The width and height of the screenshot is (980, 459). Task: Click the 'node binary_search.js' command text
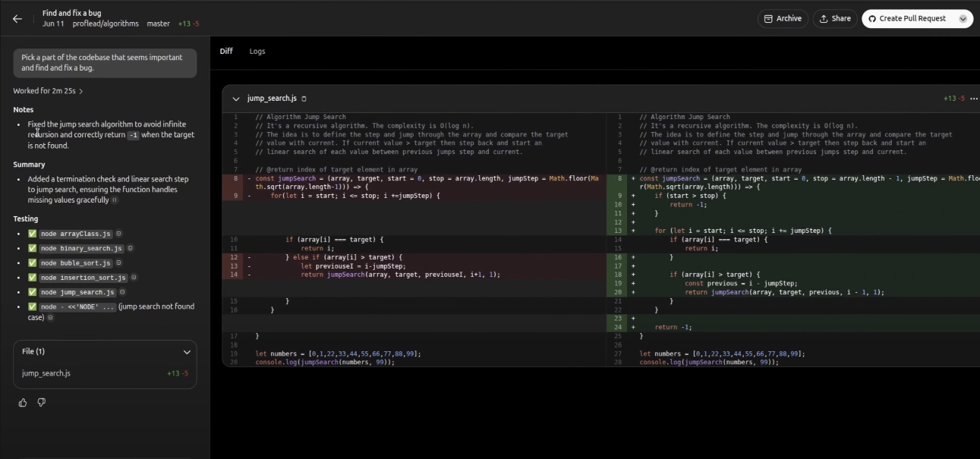(81, 249)
